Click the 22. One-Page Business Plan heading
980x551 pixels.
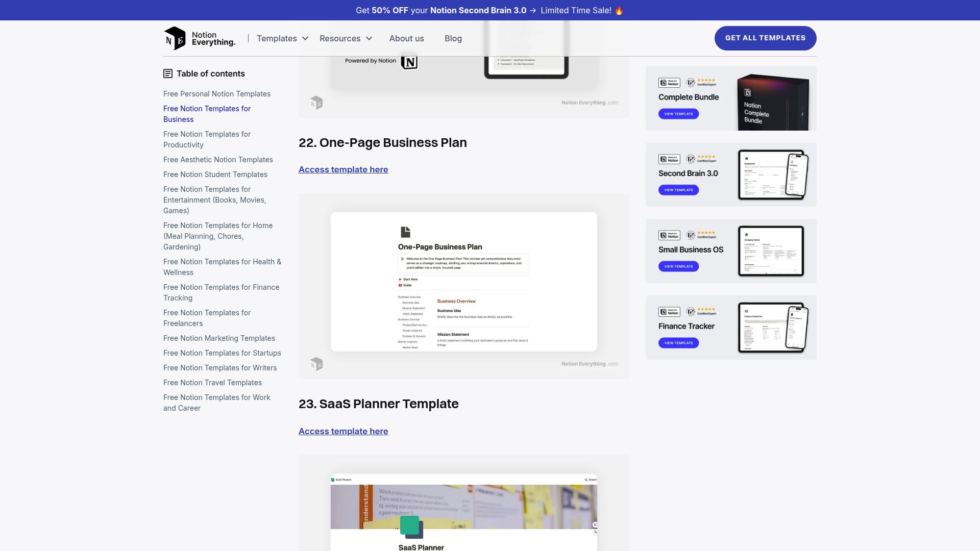[383, 142]
